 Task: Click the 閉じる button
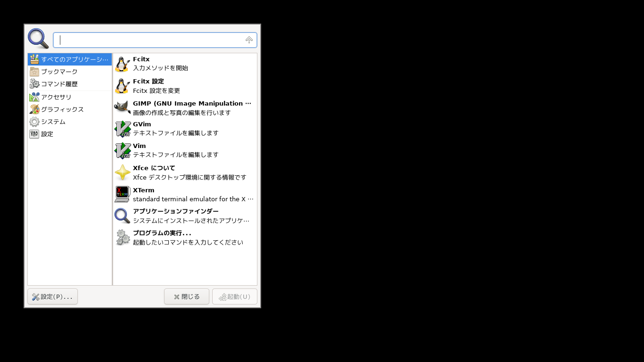[x=187, y=296]
